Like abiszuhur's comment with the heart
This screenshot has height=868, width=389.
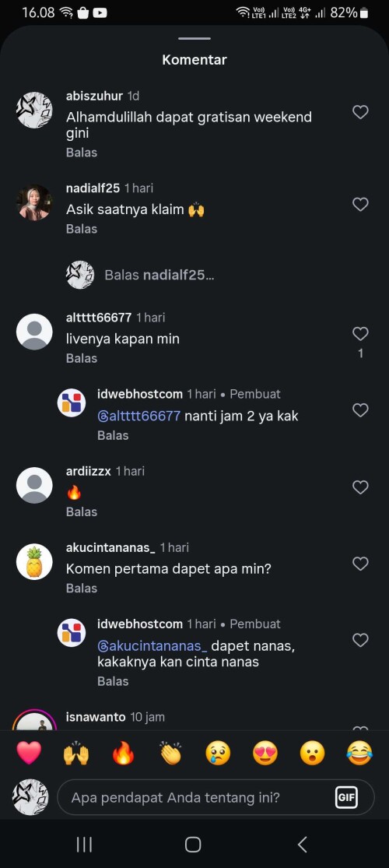[360, 112]
